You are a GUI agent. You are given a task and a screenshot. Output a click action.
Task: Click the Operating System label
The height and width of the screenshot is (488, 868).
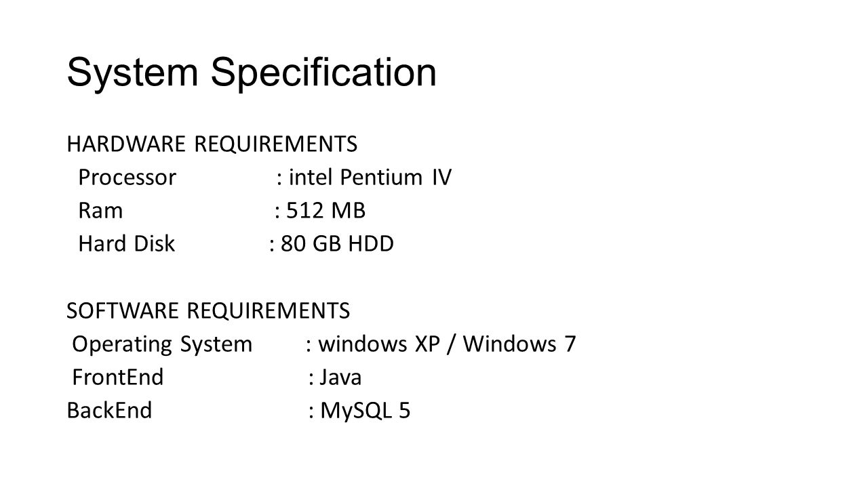162,344
